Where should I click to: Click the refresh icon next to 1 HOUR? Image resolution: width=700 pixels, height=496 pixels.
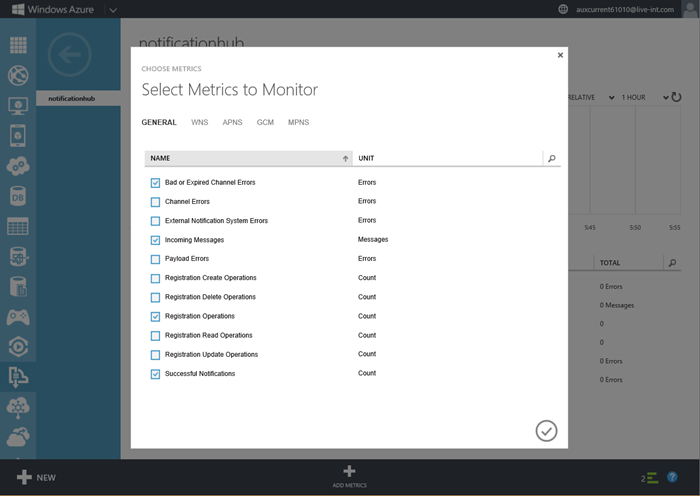677,97
